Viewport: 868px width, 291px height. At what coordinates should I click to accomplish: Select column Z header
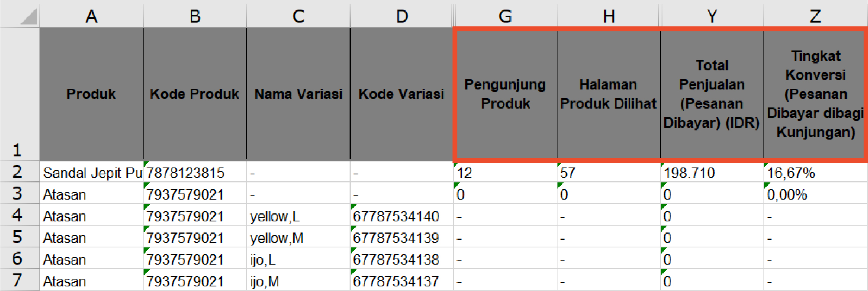click(x=815, y=16)
